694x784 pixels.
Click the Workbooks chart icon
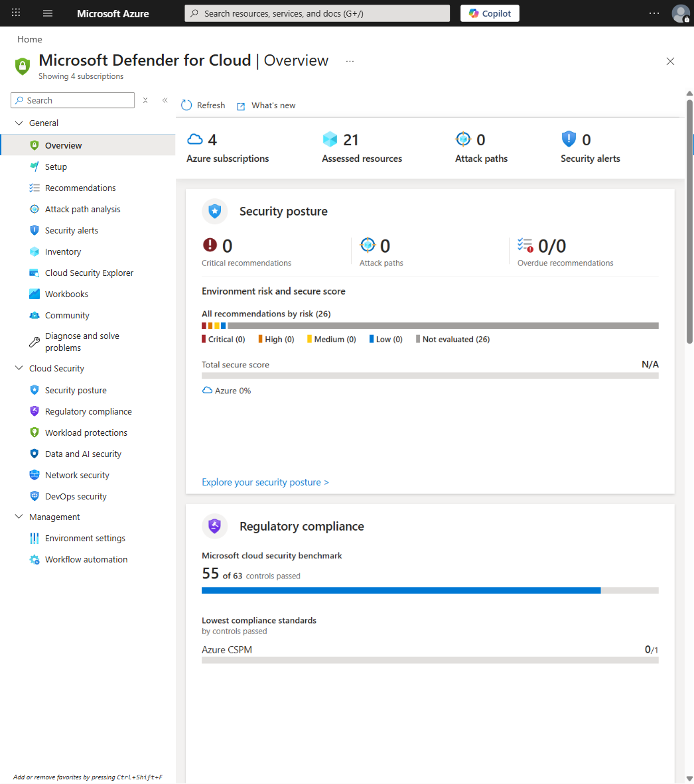coord(34,294)
